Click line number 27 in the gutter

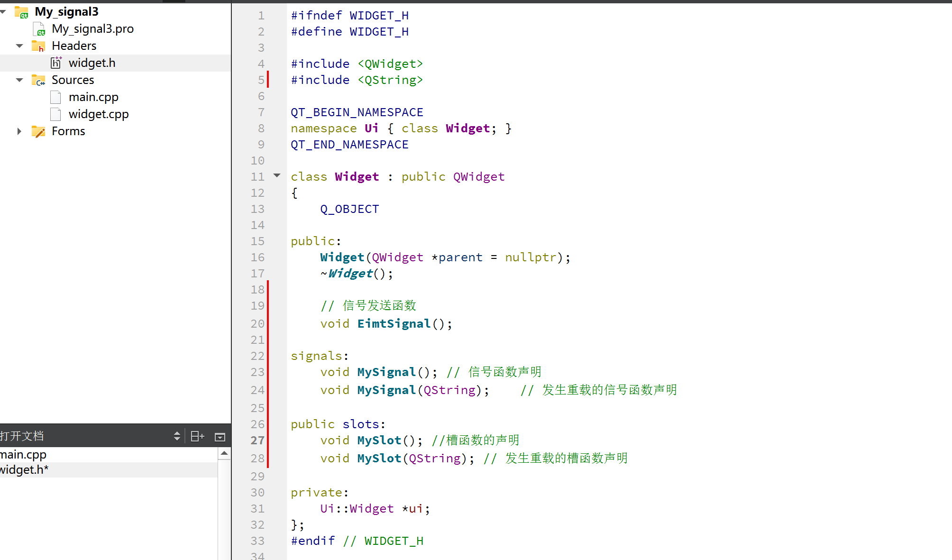257,441
